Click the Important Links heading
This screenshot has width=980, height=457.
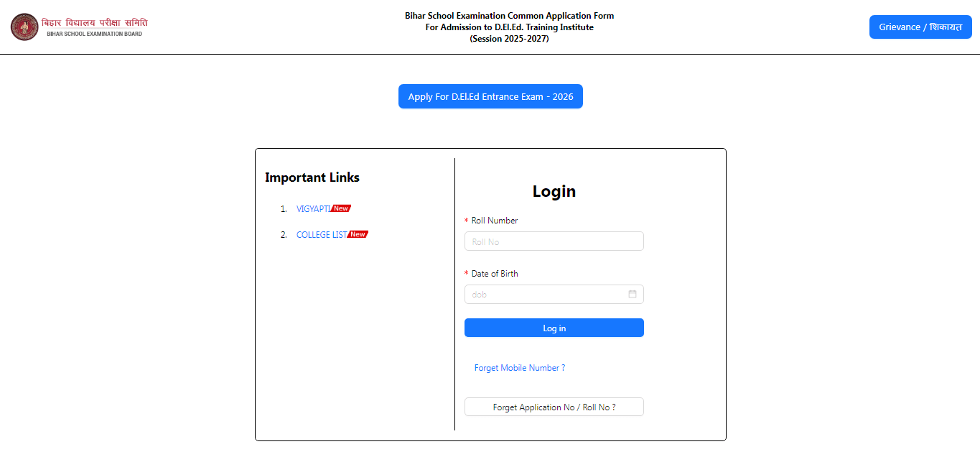tap(312, 177)
